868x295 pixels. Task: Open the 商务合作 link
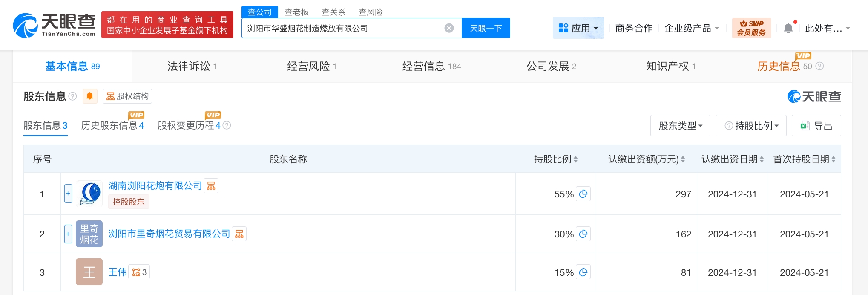coord(634,28)
